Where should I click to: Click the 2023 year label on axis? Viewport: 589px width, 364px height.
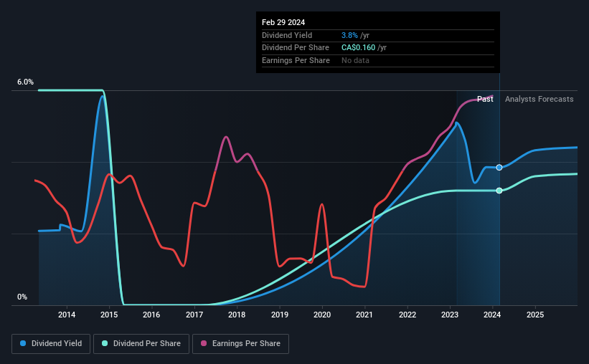pos(450,315)
